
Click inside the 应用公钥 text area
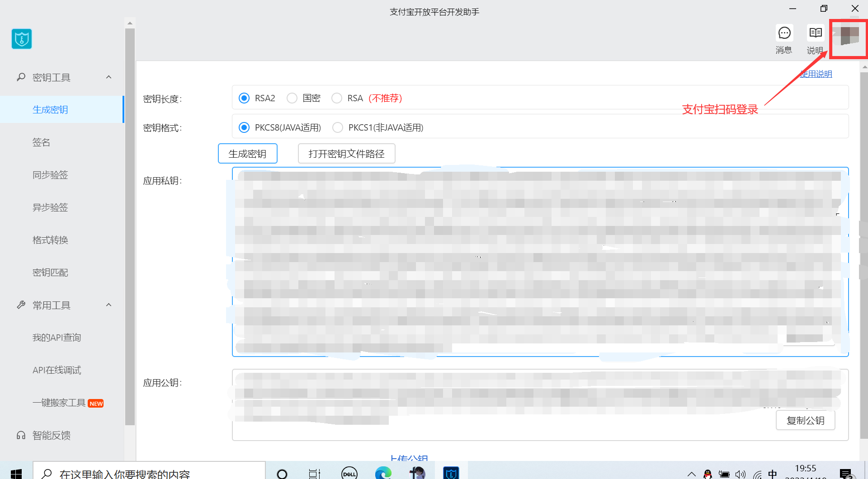[540, 405]
